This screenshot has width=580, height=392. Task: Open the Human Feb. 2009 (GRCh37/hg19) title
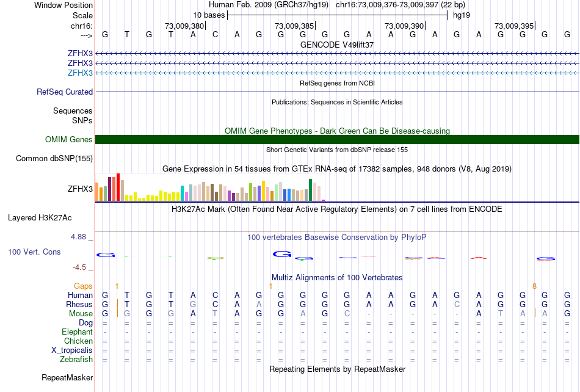pos(269,5)
